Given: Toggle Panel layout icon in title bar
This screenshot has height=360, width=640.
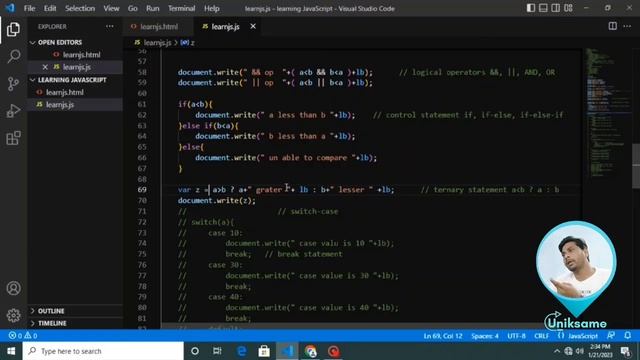Looking at the screenshot, I should pos(543,8).
